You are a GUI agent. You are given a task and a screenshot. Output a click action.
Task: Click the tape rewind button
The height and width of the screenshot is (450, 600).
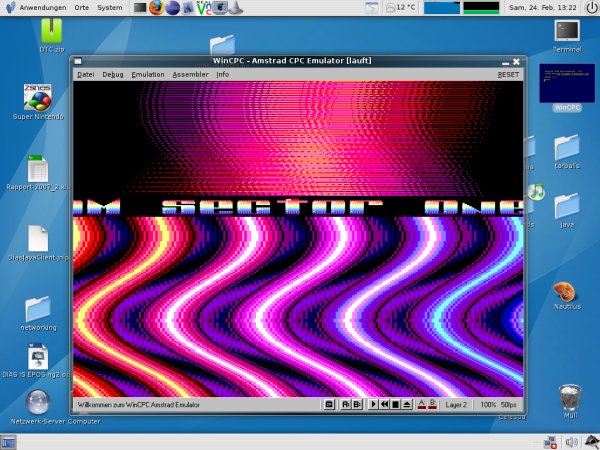[385, 404]
